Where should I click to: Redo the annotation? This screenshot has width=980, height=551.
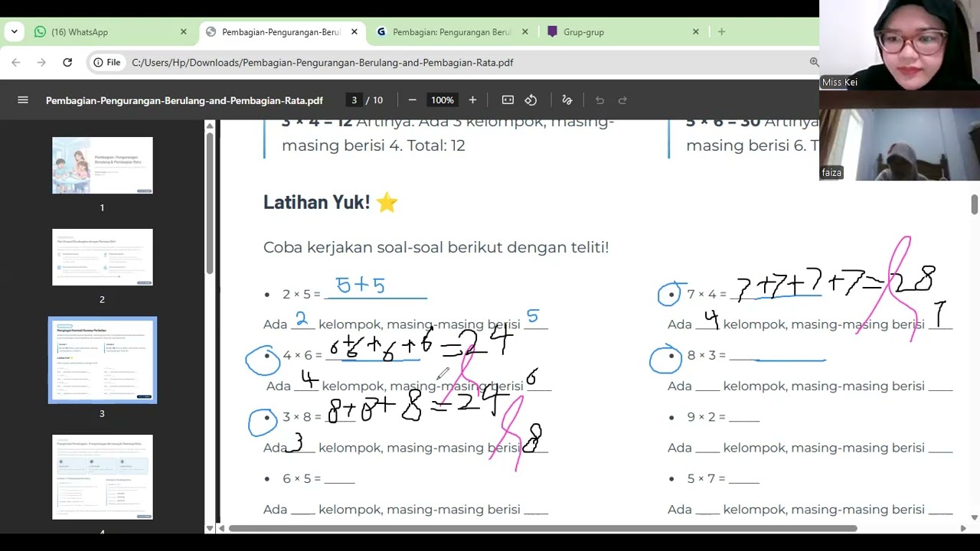click(x=622, y=100)
